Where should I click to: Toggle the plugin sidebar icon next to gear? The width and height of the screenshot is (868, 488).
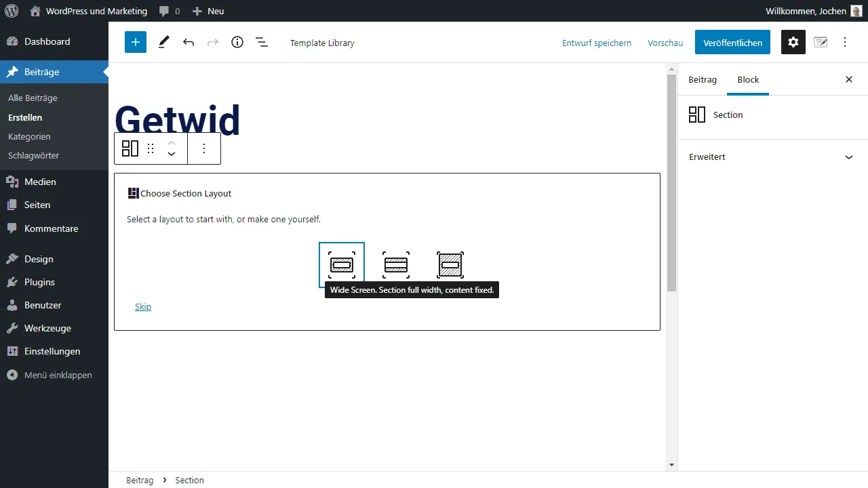[821, 42]
